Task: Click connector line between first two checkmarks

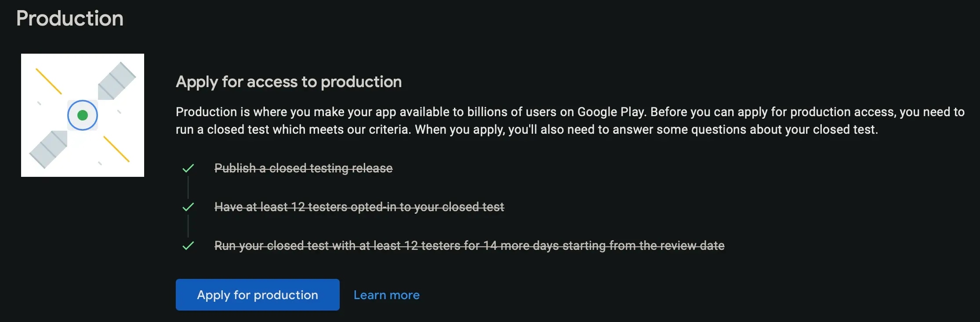Action: 188,187
